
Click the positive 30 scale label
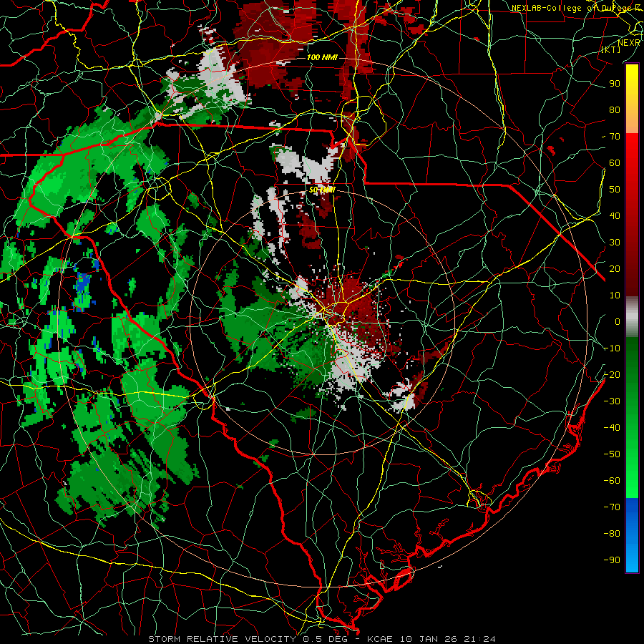click(615, 243)
